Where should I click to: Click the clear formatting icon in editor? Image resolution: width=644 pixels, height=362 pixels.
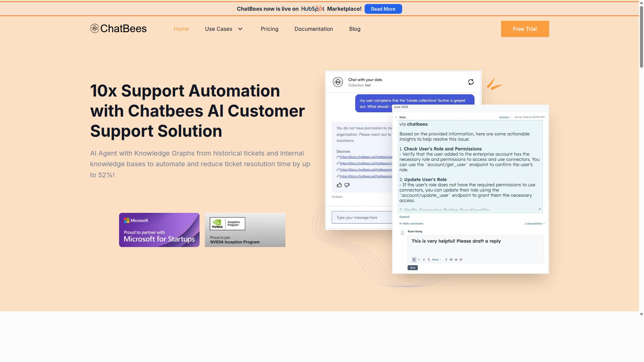pyautogui.click(x=429, y=259)
